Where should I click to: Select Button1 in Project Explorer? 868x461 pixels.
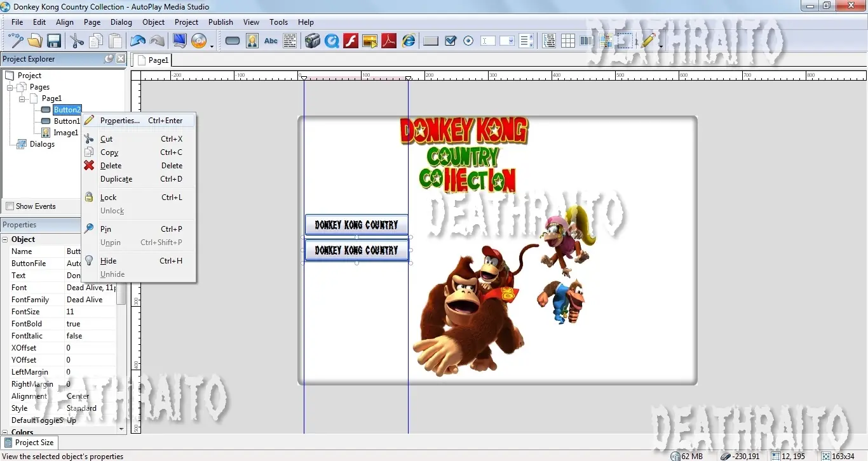coord(67,121)
